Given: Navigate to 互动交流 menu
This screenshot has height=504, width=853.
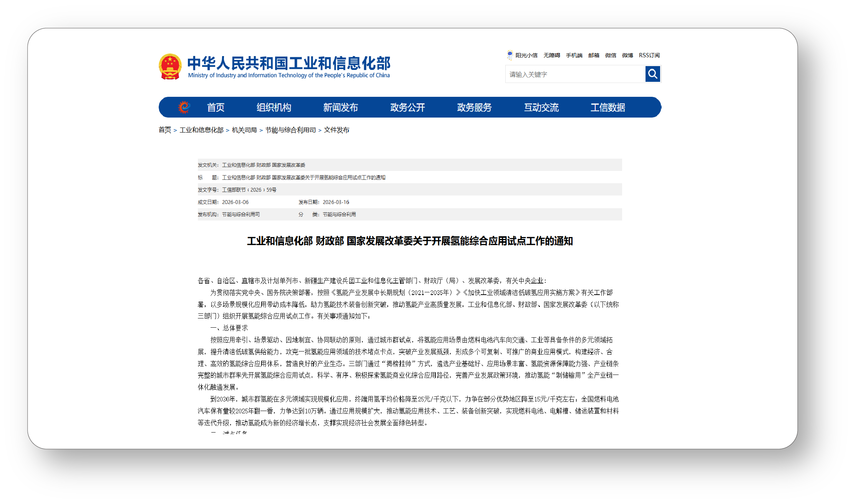Looking at the screenshot, I should pos(541,108).
